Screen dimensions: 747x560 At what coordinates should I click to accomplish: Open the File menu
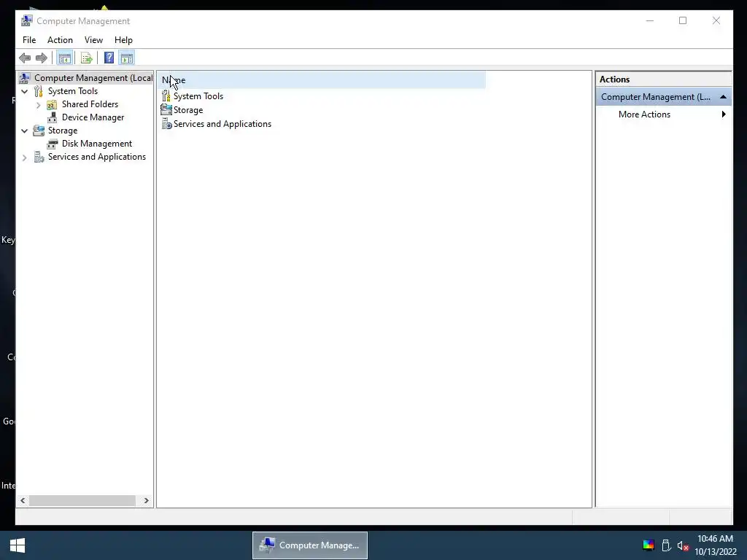(x=29, y=40)
